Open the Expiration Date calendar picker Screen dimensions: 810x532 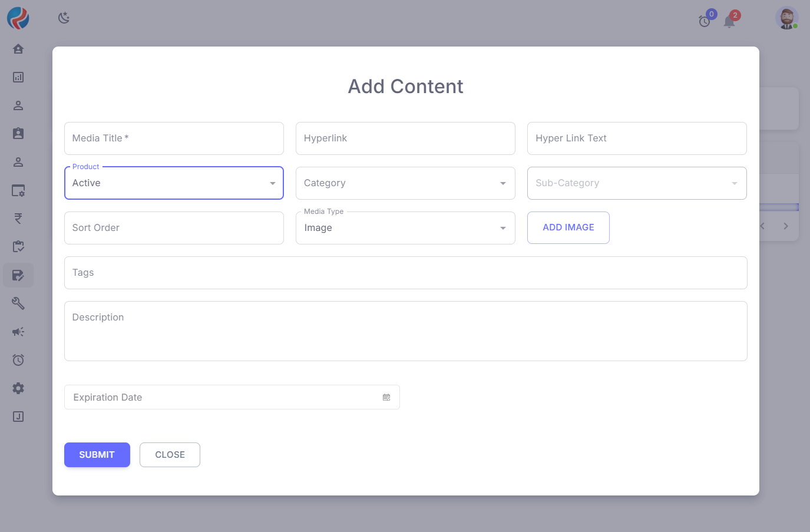[x=386, y=398]
